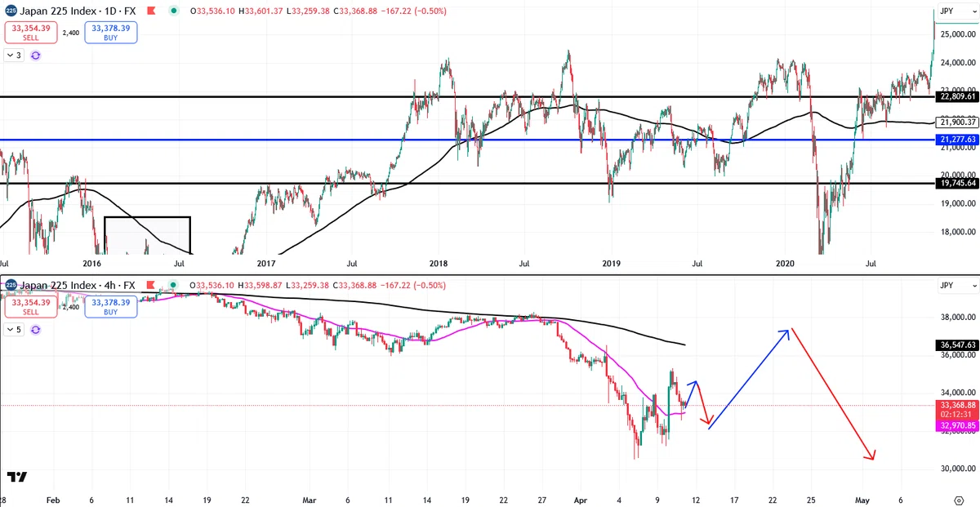Viewport: 980px width, 507px height.
Task: Click the 2019 label on 1D time axis
Action: [612, 264]
